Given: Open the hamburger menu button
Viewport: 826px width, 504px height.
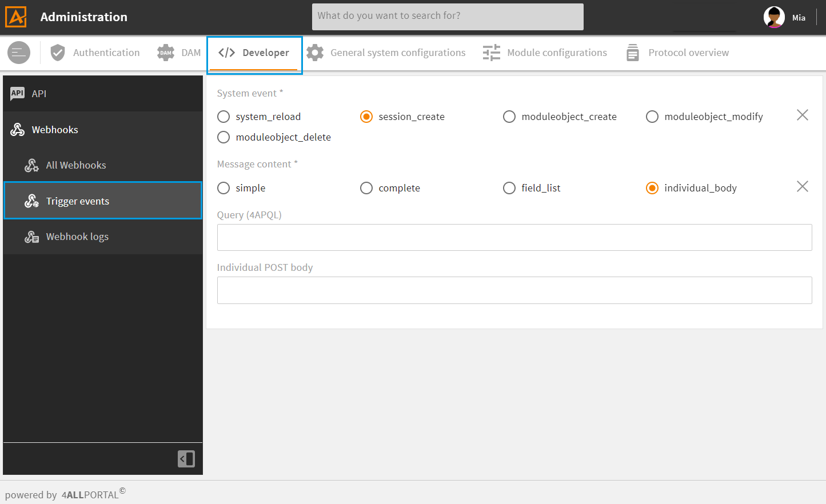Looking at the screenshot, I should (x=19, y=53).
